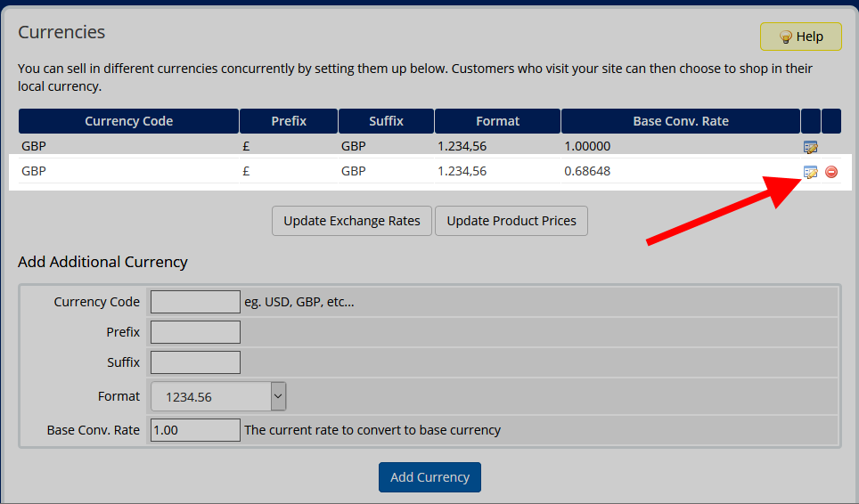Image resolution: width=859 pixels, height=504 pixels.
Task: Click the Add Currency button
Action: click(429, 477)
